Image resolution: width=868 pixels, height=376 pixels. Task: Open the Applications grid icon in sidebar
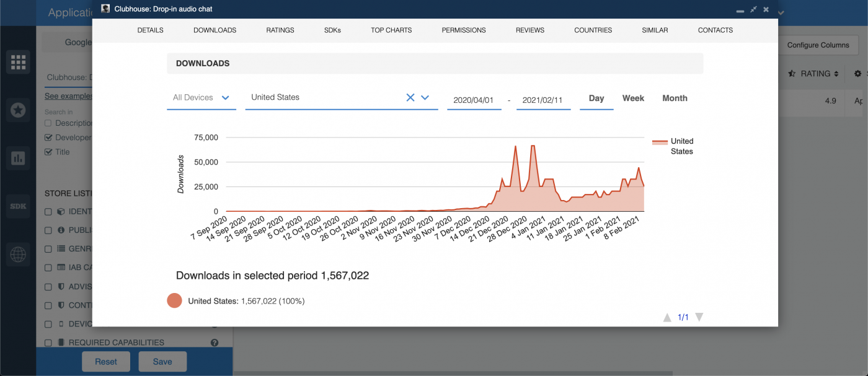[18, 61]
